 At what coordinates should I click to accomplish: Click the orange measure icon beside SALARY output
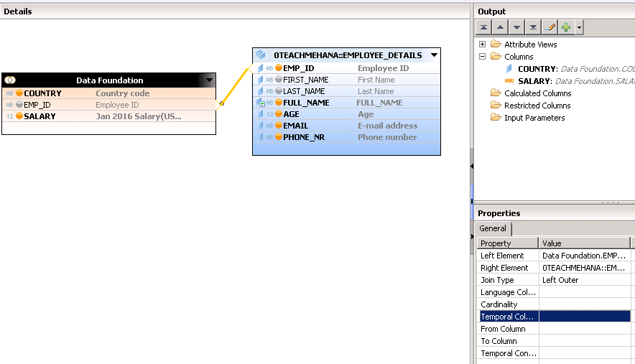pos(509,81)
